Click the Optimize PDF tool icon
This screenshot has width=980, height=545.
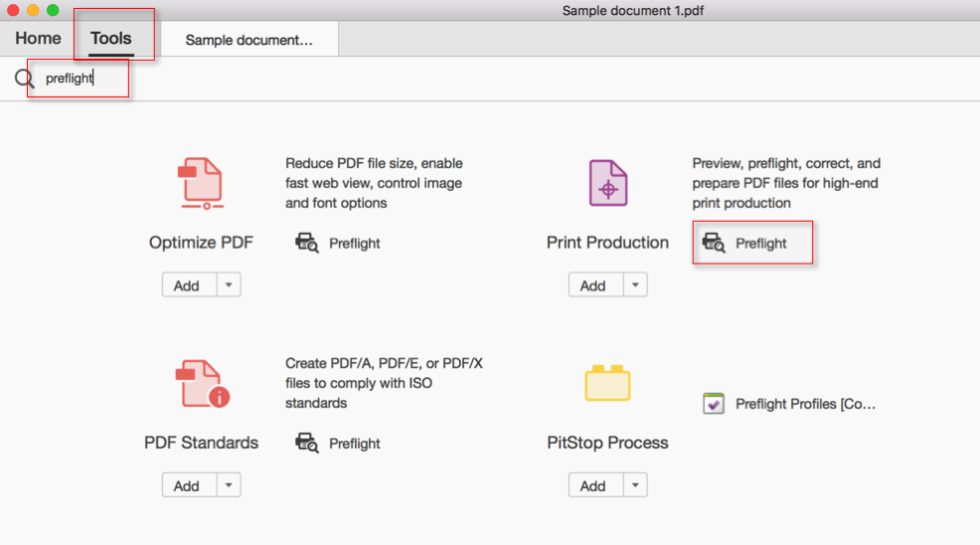click(x=202, y=184)
